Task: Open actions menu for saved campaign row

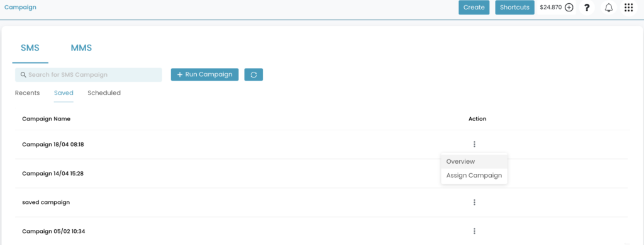Action: click(x=474, y=202)
